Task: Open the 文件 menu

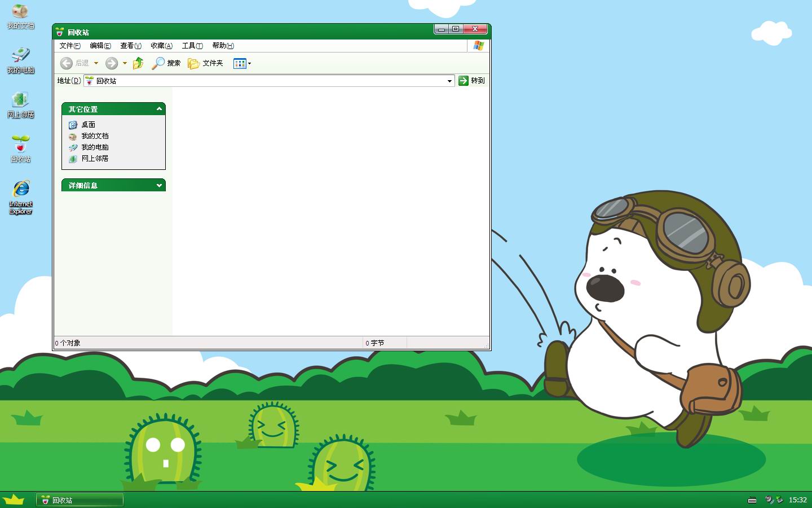Action: tap(70, 46)
